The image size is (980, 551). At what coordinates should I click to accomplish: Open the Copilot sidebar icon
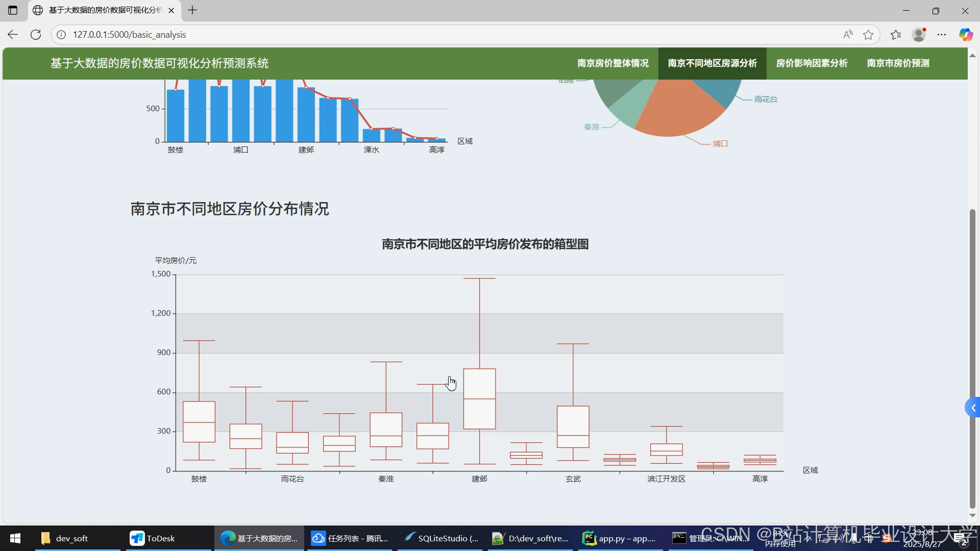[965, 35]
